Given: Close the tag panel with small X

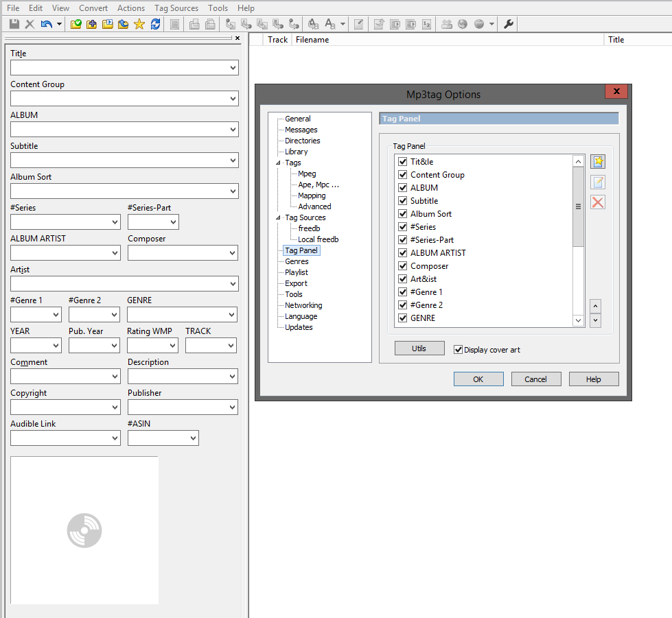Looking at the screenshot, I should (237, 38).
